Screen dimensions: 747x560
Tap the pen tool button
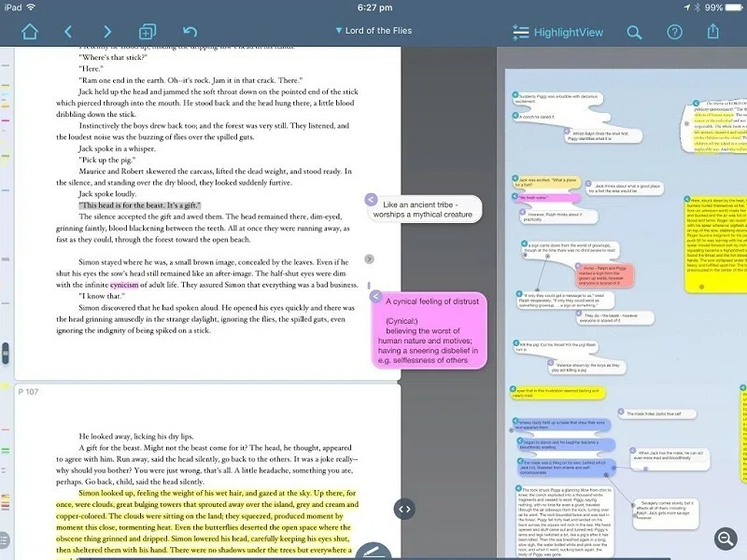373,552
